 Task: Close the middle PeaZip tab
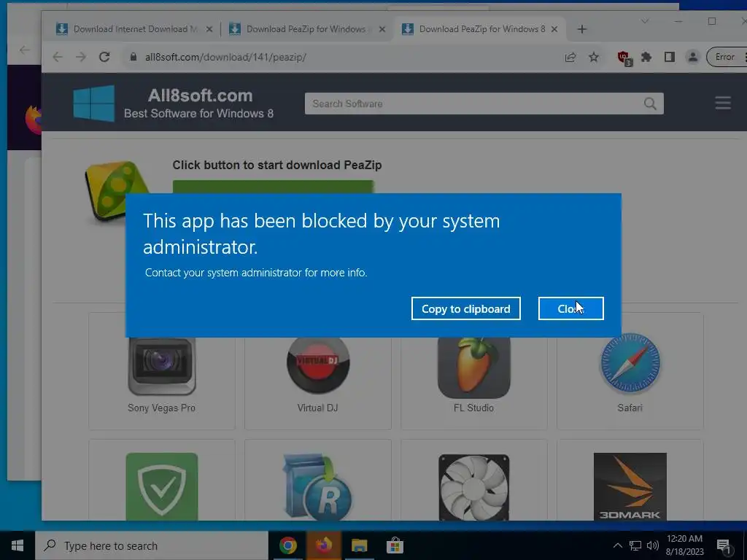tap(382, 29)
